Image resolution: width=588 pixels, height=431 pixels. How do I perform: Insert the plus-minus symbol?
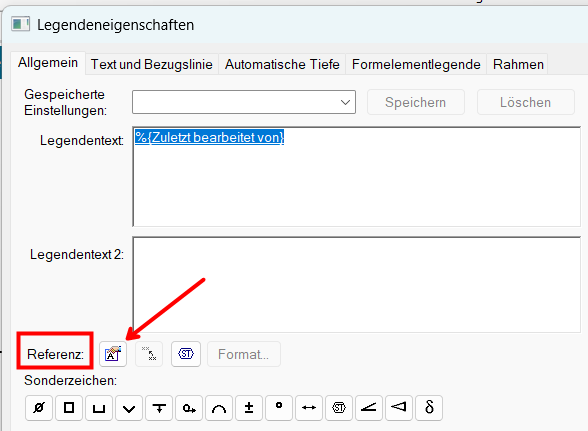(249, 407)
